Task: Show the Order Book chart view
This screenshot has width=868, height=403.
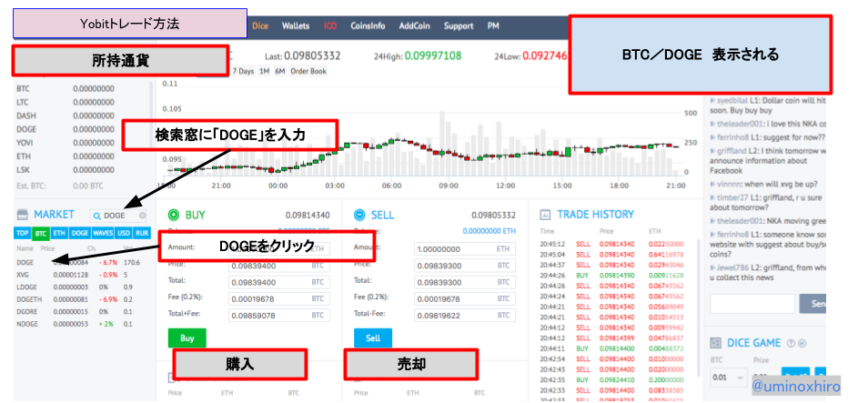Action: coord(308,71)
